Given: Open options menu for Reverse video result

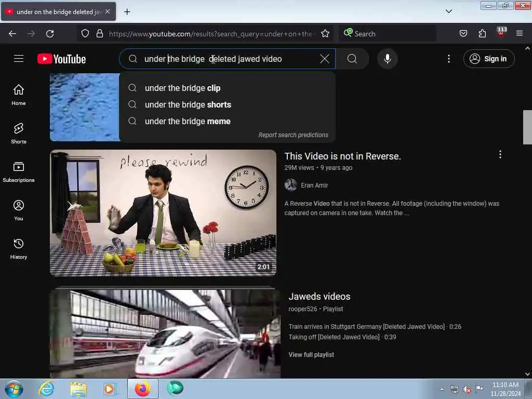Looking at the screenshot, I should coord(500,155).
